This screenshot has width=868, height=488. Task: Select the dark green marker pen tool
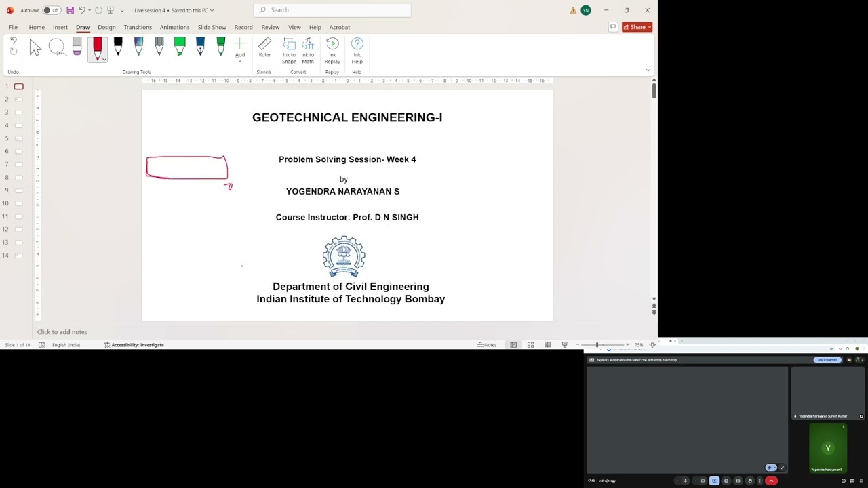(x=220, y=47)
